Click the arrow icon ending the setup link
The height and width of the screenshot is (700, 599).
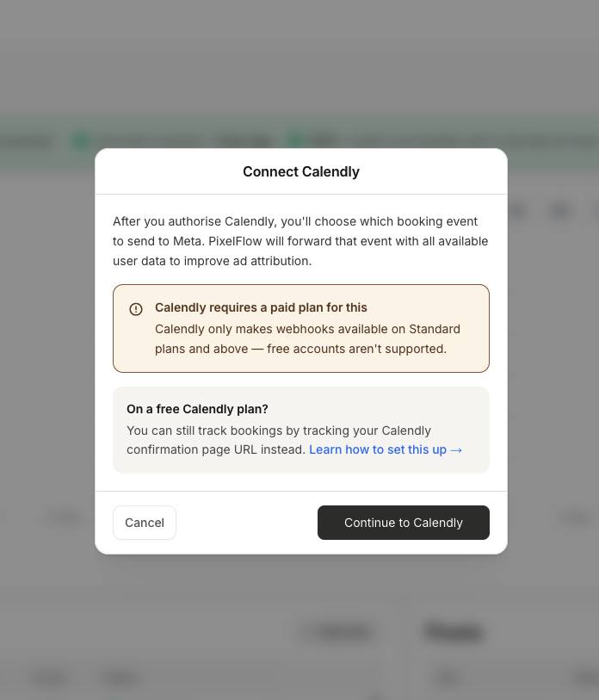(457, 449)
